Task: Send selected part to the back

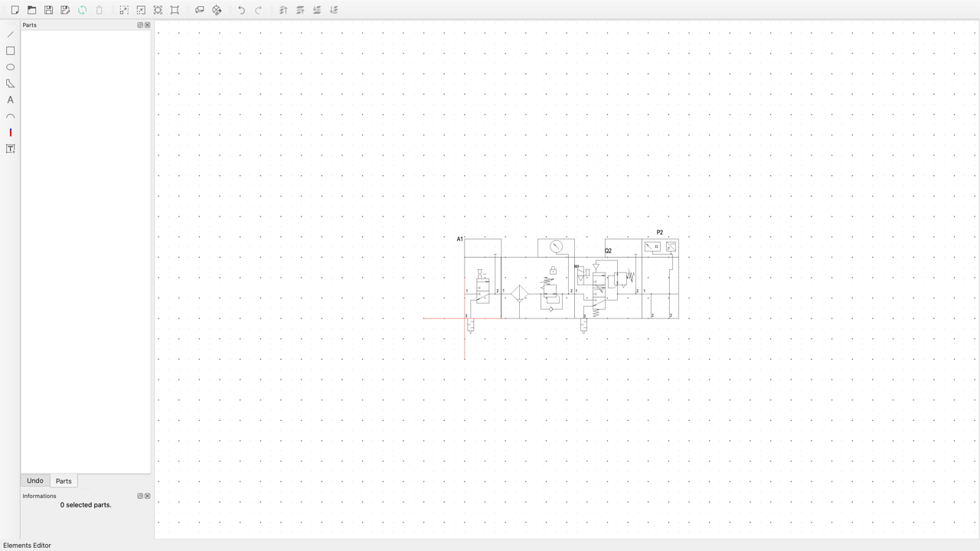Action: point(334,10)
